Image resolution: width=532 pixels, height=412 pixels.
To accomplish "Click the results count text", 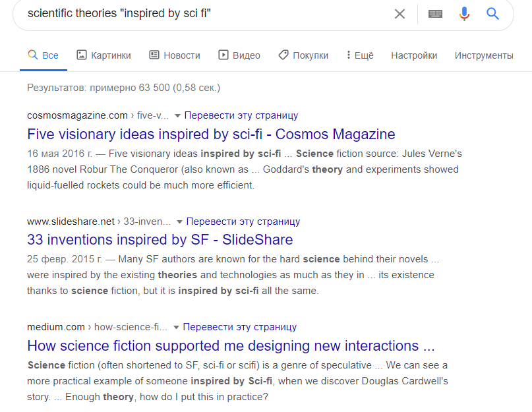I will 123,88.
